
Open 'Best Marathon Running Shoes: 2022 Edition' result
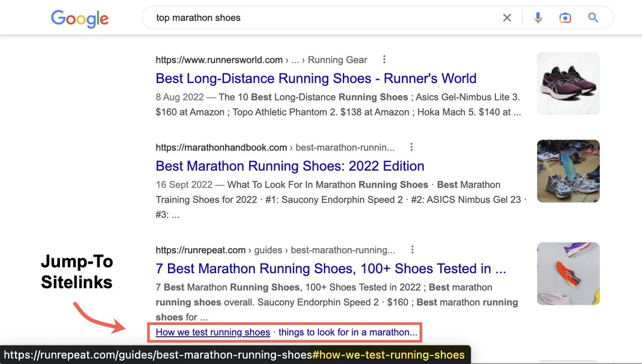coord(290,166)
